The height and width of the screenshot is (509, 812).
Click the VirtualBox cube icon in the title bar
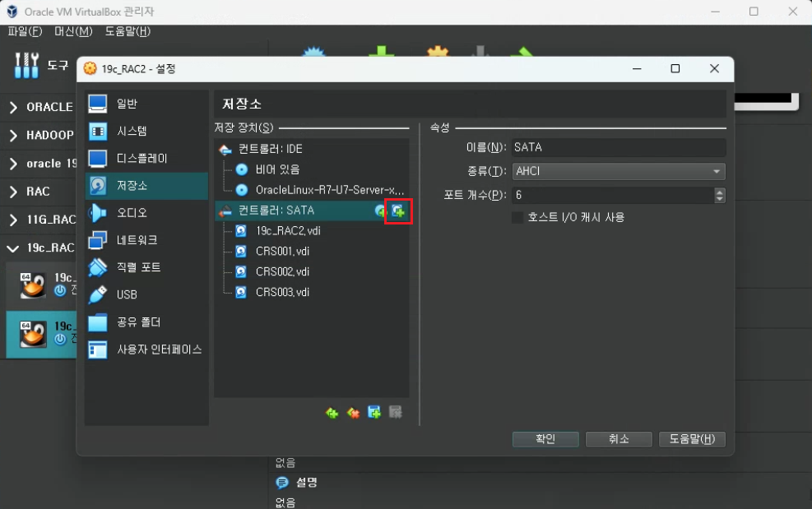(x=12, y=12)
